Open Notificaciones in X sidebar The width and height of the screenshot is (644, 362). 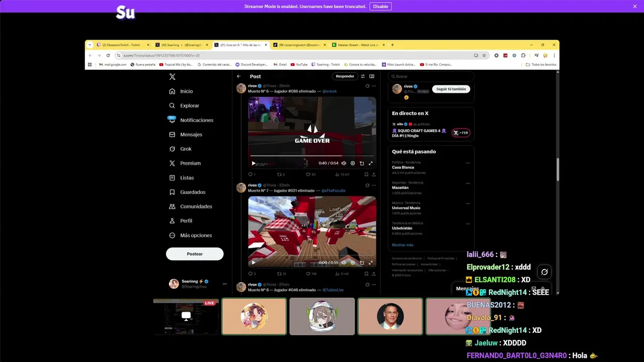[191, 120]
